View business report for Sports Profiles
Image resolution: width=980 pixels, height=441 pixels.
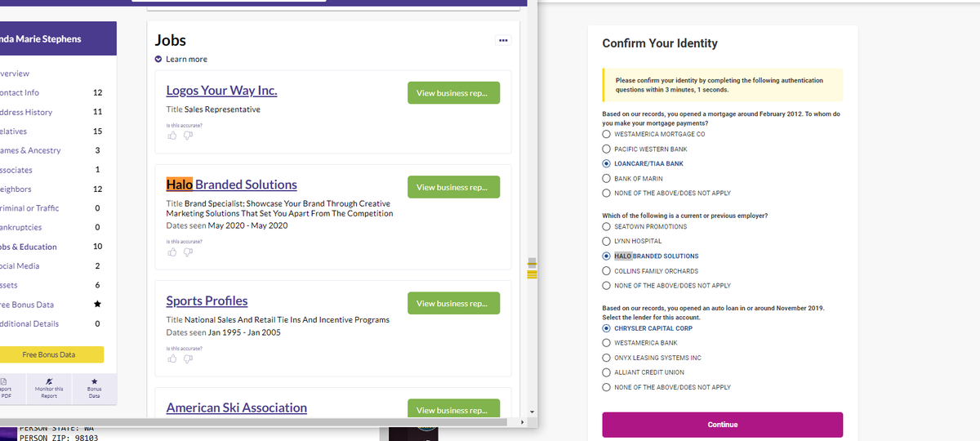tap(453, 303)
